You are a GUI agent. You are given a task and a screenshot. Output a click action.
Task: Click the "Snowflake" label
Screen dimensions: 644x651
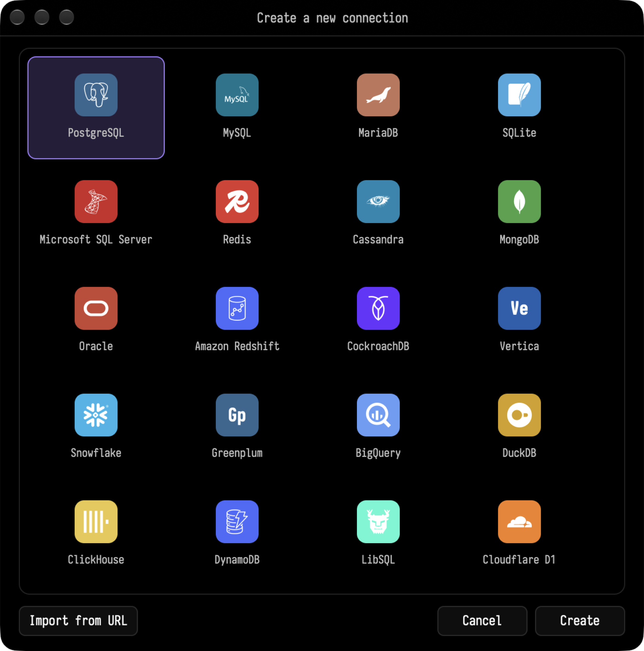point(96,453)
